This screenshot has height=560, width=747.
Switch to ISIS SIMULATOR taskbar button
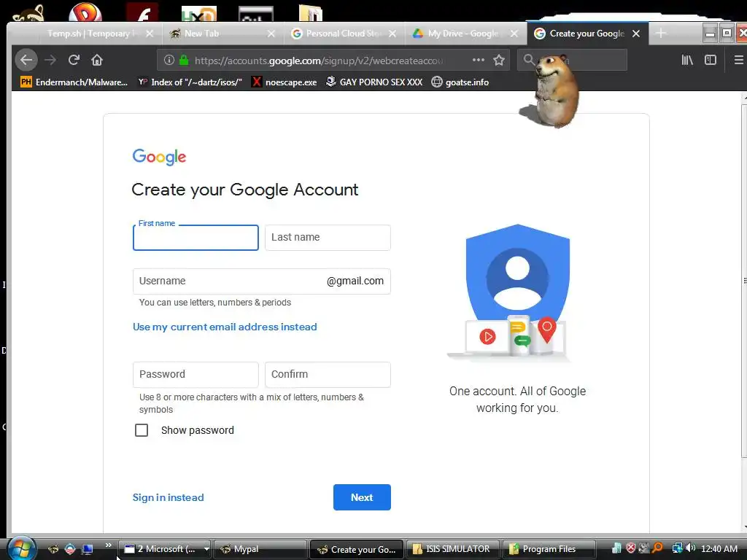point(452,549)
